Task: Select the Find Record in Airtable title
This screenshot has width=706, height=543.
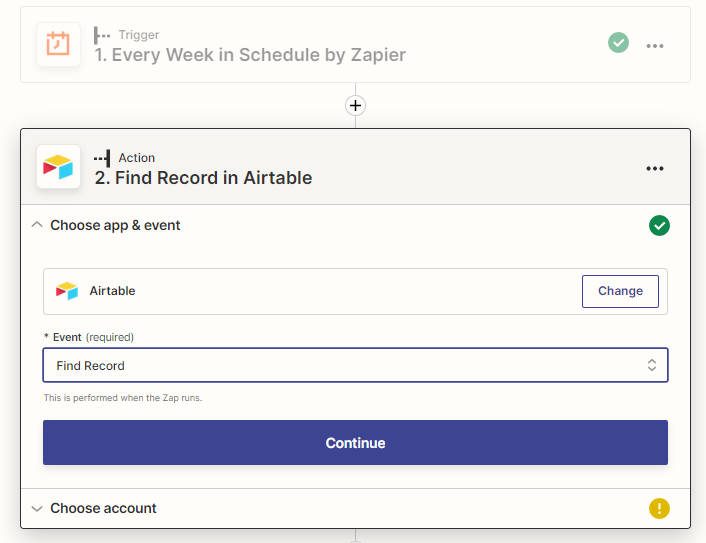Action: 203,178
